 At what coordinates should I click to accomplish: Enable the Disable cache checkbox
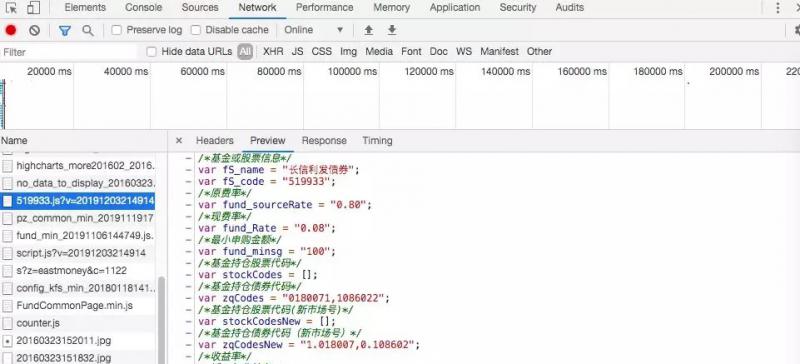[195, 30]
